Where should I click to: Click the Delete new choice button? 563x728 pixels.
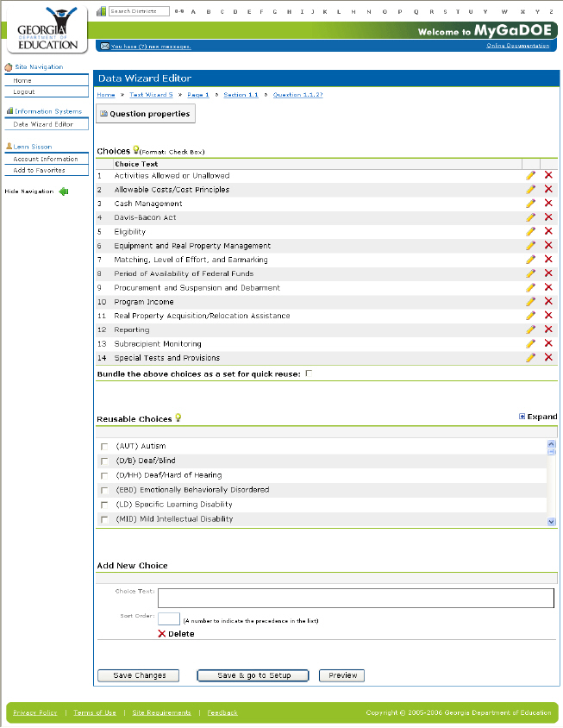(x=176, y=634)
